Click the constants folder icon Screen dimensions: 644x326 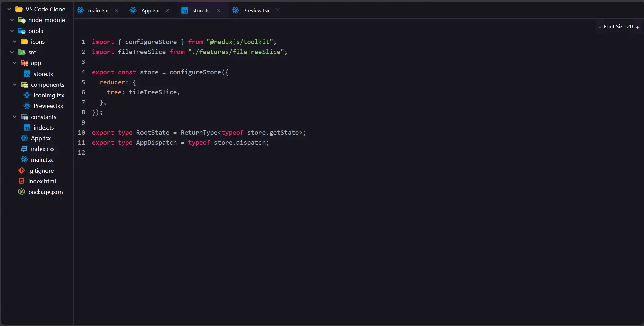24,117
